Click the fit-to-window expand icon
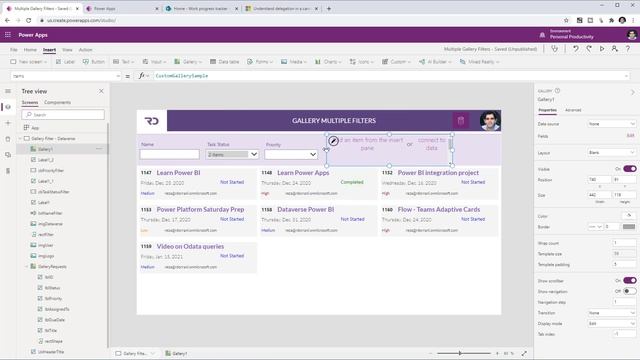Screen dimensions: 640x360 [524, 353]
